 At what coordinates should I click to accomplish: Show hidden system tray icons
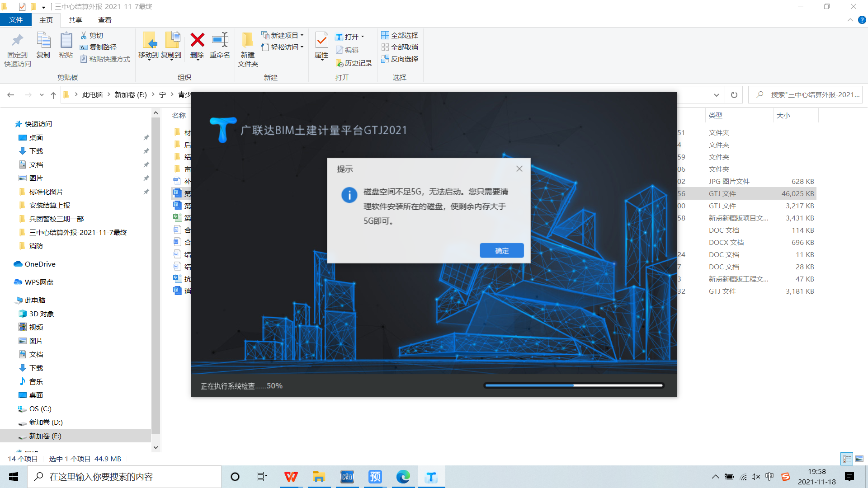point(715,477)
